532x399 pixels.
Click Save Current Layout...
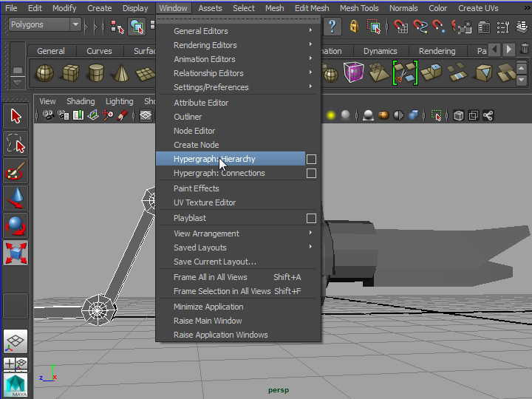(x=215, y=262)
